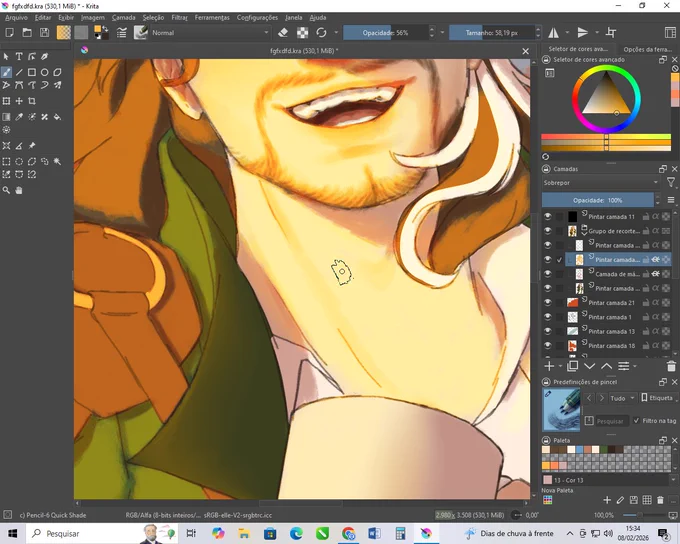Uncheck the Filtro na tag checkbox

tap(636, 420)
